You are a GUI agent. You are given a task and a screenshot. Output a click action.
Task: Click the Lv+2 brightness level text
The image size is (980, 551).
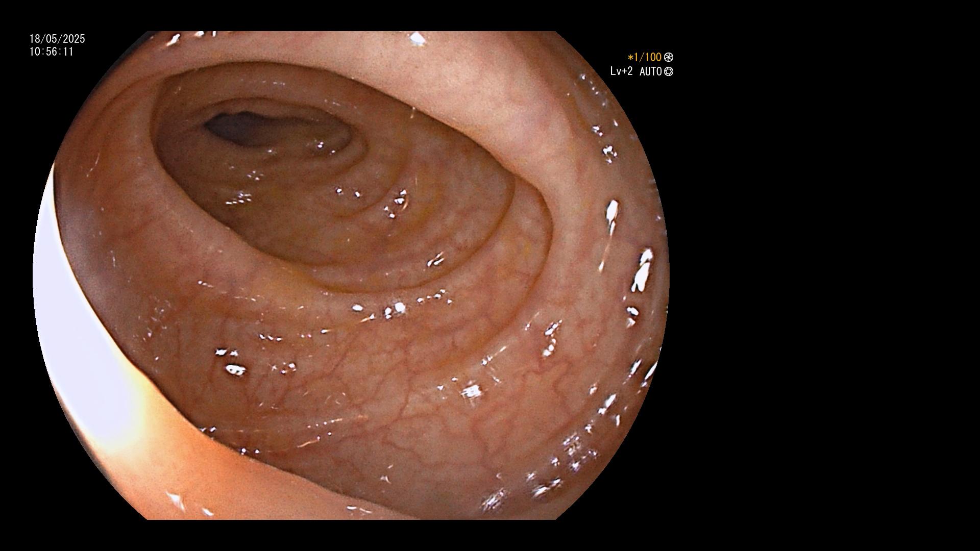621,71
